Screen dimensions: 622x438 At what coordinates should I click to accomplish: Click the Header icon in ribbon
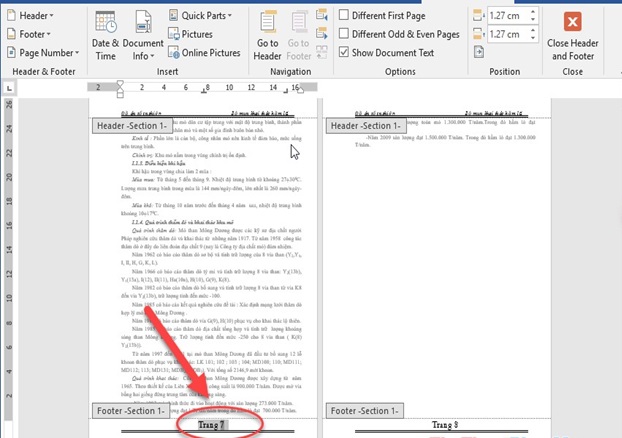coord(12,15)
